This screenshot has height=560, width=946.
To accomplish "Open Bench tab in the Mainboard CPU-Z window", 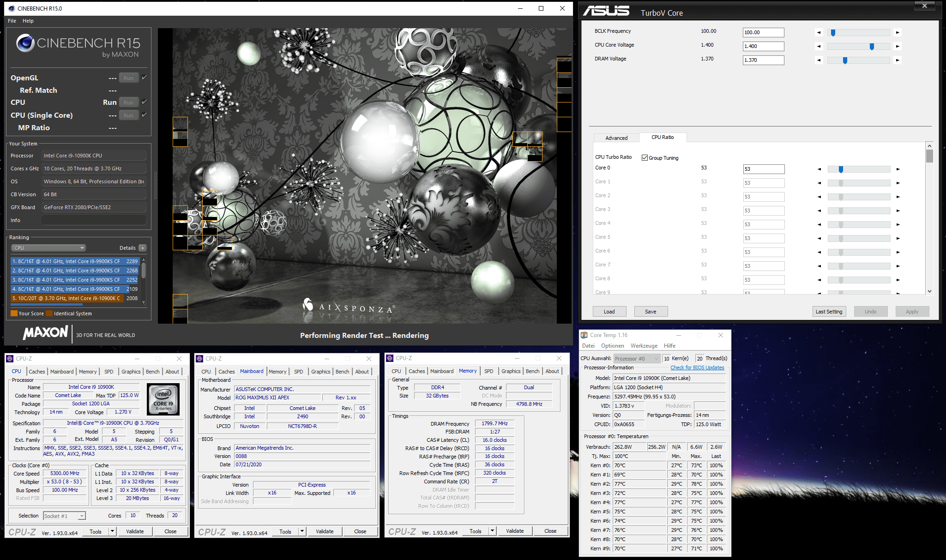I will tap(343, 372).
